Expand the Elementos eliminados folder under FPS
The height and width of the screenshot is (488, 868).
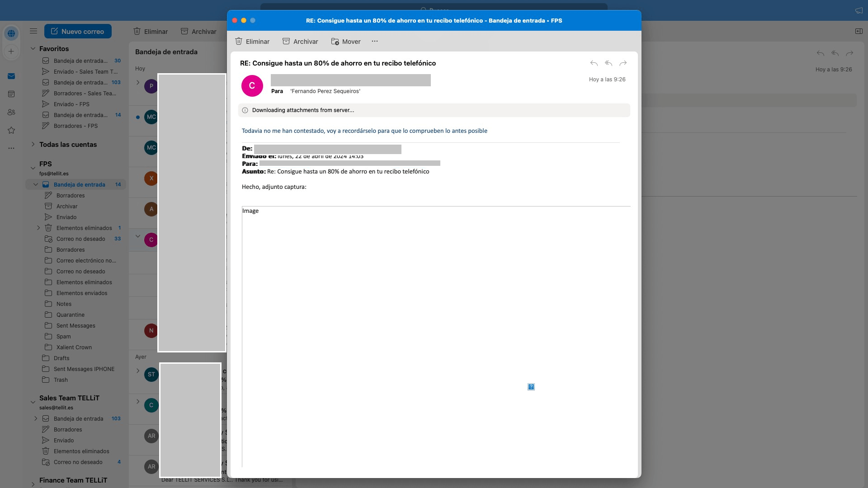click(x=38, y=228)
